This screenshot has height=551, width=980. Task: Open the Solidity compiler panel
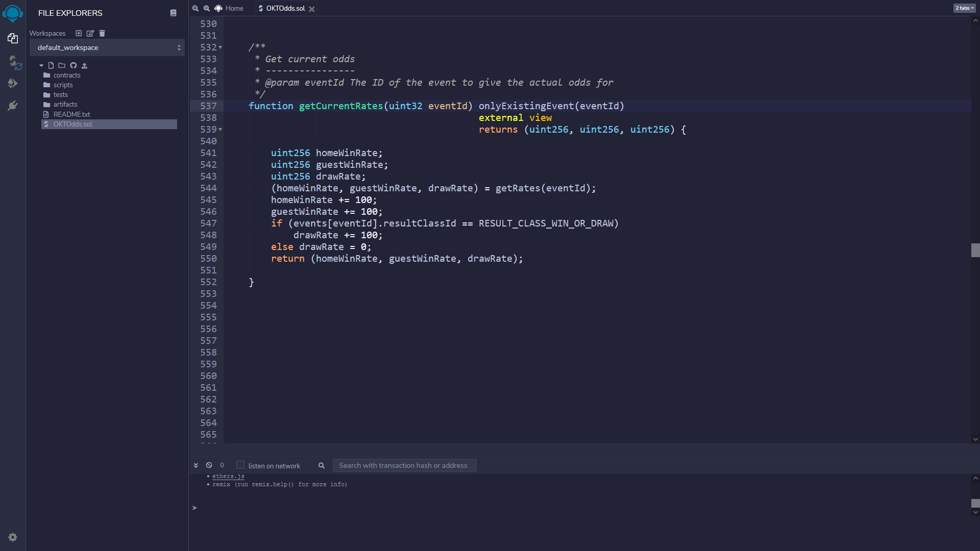(x=14, y=62)
